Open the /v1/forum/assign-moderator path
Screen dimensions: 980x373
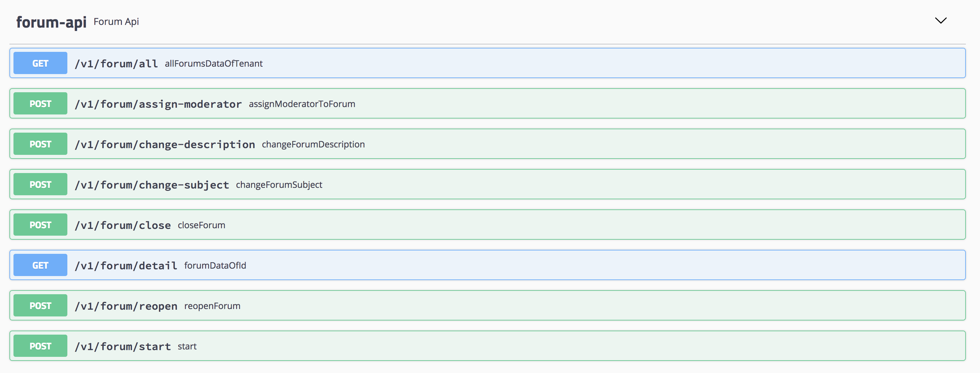click(x=158, y=104)
